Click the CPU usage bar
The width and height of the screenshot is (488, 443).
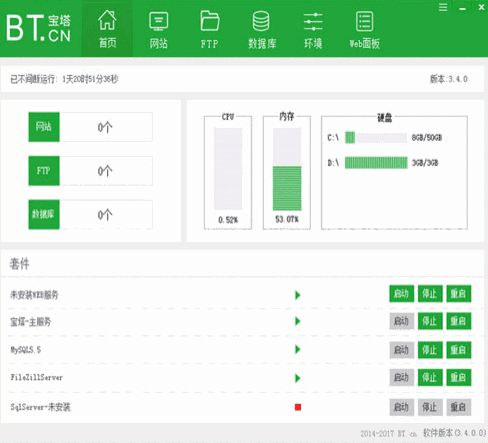(228, 169)
